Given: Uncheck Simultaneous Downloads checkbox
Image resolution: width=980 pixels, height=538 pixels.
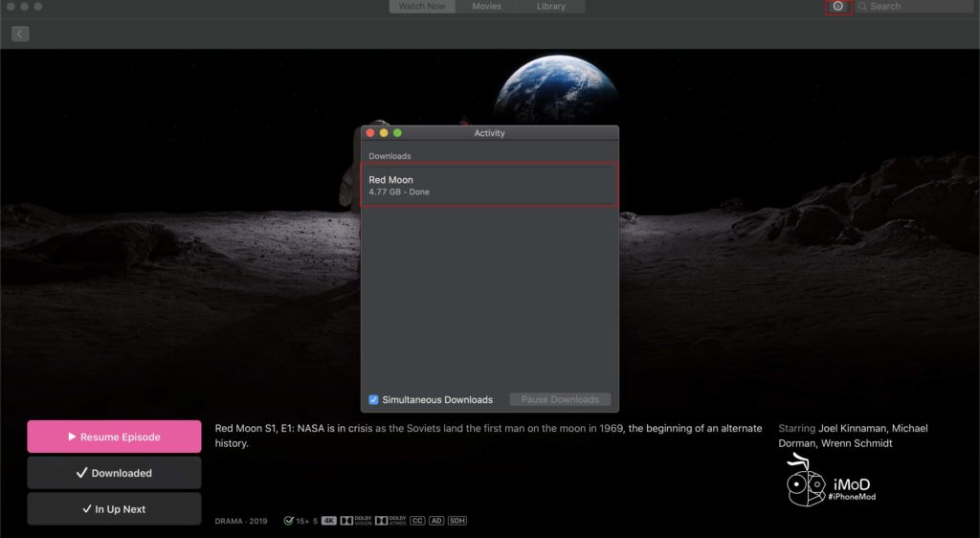Looking at the screenshot, I should click(x=373, y=400).
